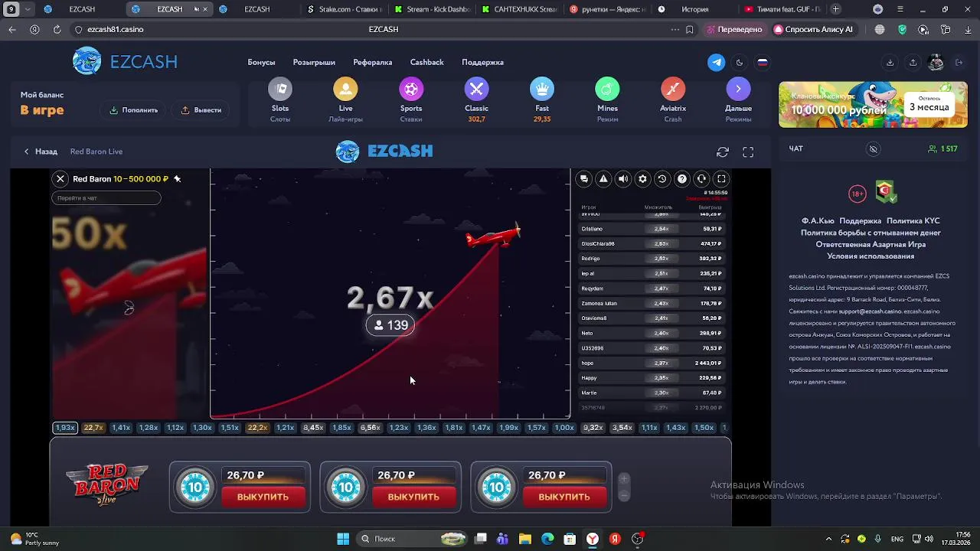Reload the game with refresh icon
This screenshot has height=551, width=980.
coord(722,152)
